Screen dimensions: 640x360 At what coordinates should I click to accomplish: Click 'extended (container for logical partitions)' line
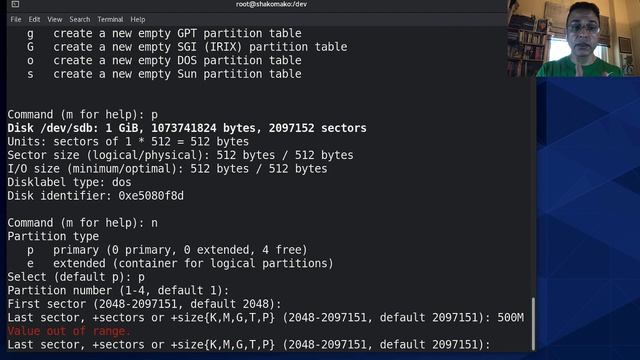tap(193, 263)
